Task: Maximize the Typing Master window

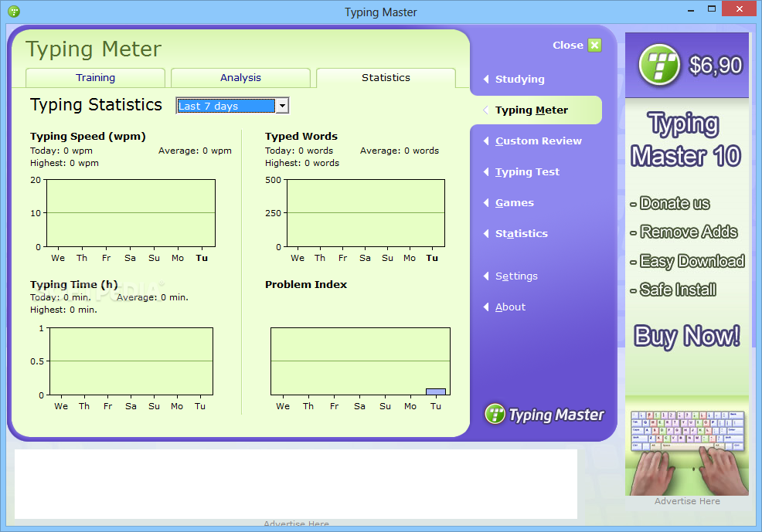Action: [x=712, y=8]
